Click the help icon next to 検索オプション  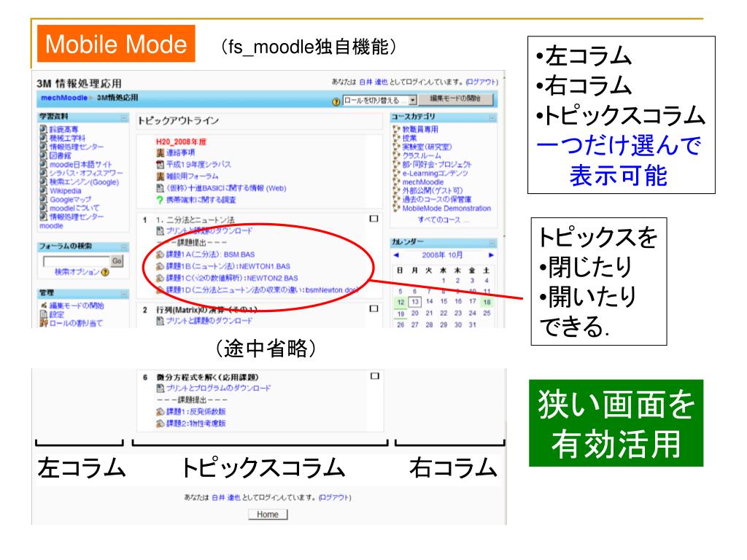(105, 273)
